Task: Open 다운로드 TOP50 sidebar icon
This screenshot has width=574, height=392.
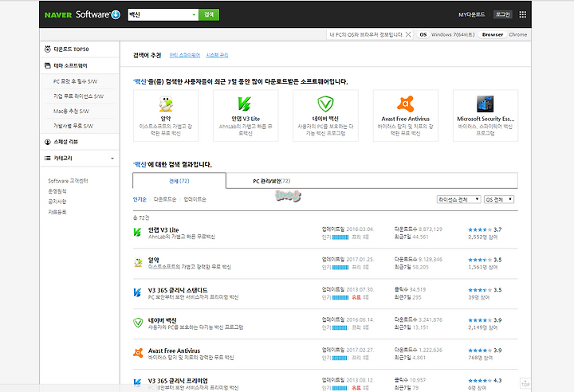Action: [48, 49]
